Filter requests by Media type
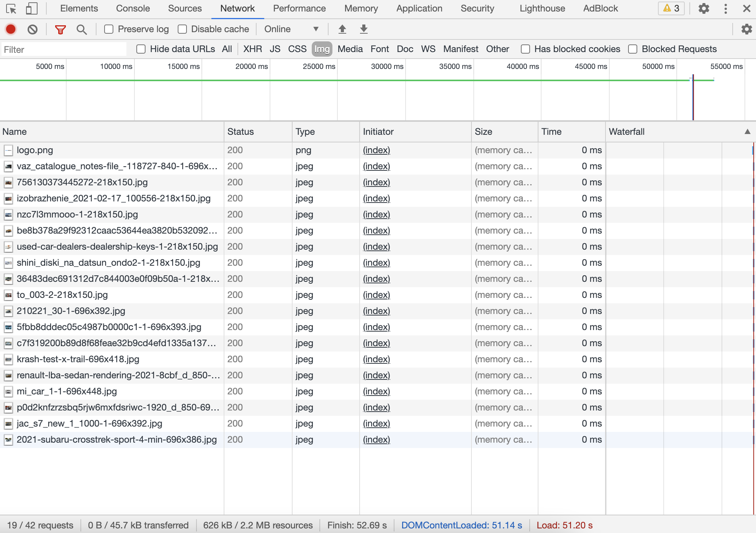Image resolution: width=756 pixels, height=533 pixels. pos(350,49)
